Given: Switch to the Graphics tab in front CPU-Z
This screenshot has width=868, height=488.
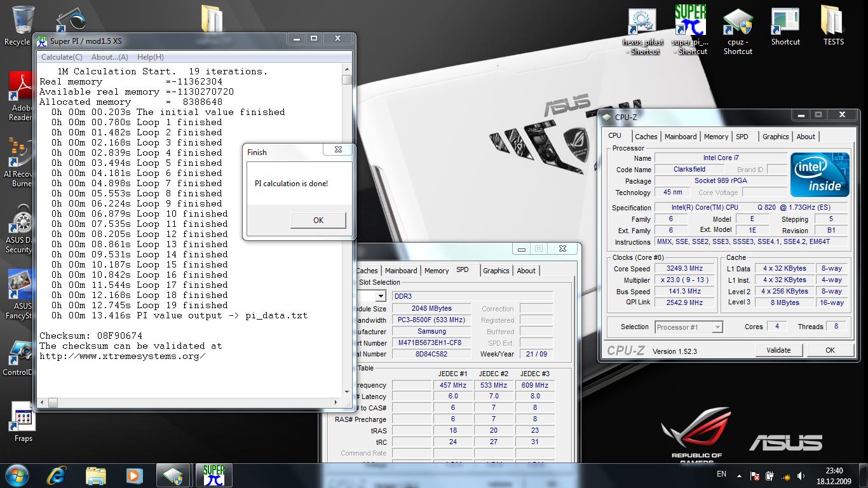Looking at the screenshot, I should click(x=776, y=137).
